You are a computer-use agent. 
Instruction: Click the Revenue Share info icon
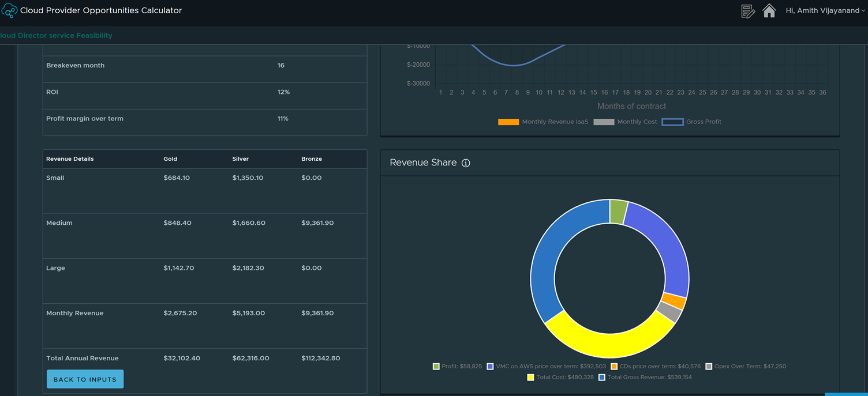pos(466,163)
